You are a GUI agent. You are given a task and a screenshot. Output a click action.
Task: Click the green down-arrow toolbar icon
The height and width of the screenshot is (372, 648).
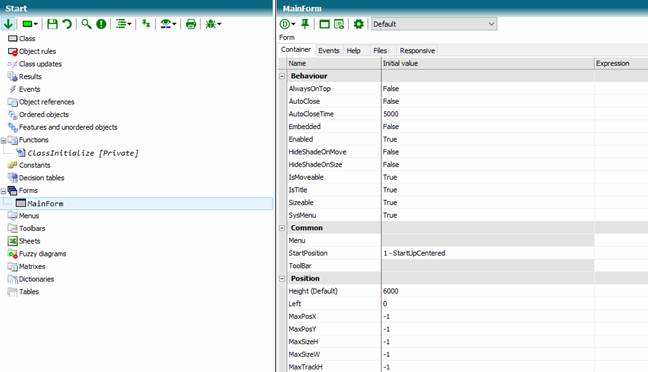[8, 24]
